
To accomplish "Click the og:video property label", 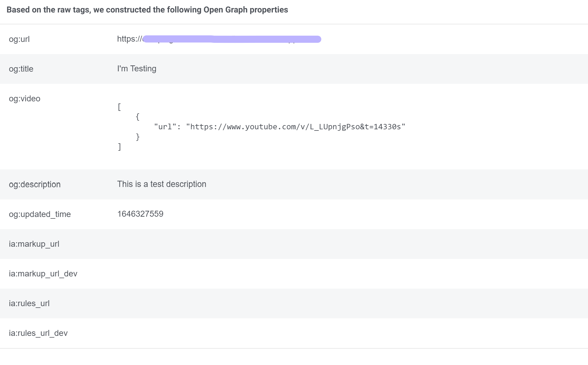I will click(x=25, y=99).
